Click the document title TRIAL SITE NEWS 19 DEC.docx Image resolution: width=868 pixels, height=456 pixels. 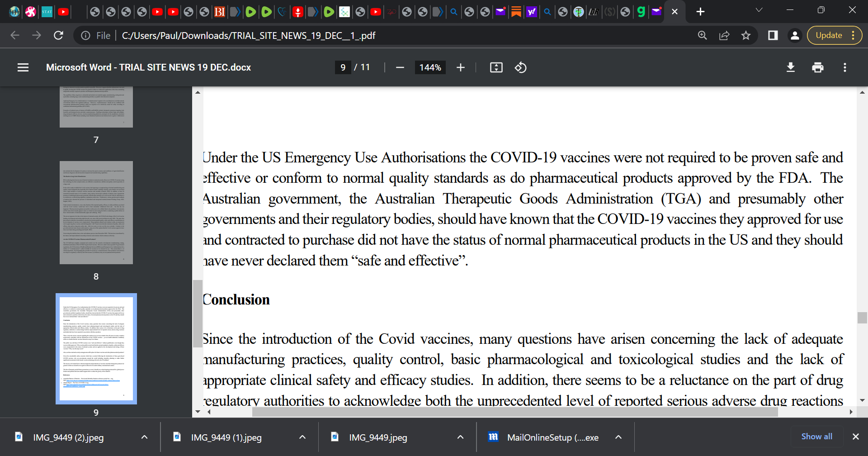point(148,67)
